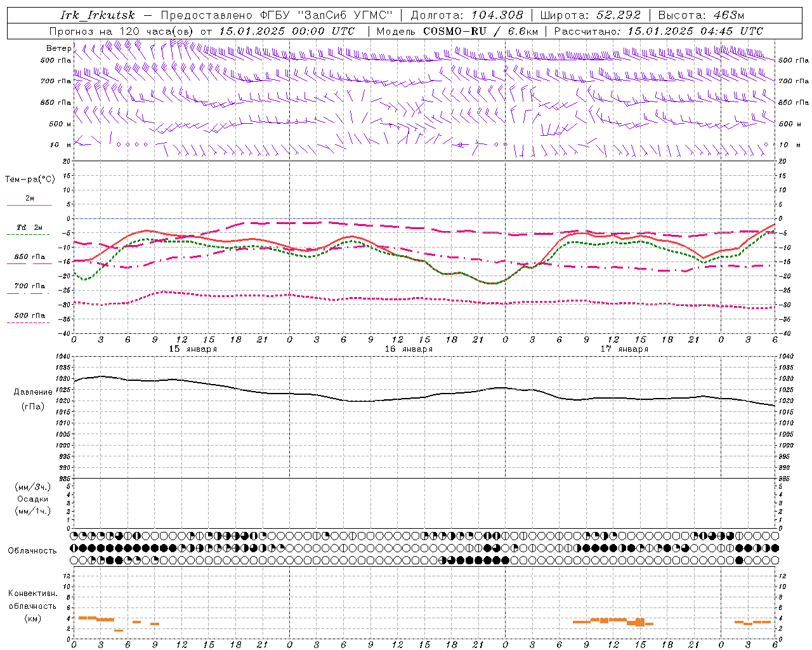Click the date label 15 января
Image resolution: width=812 pixels, height=650 pixels.
pos(193,349)
